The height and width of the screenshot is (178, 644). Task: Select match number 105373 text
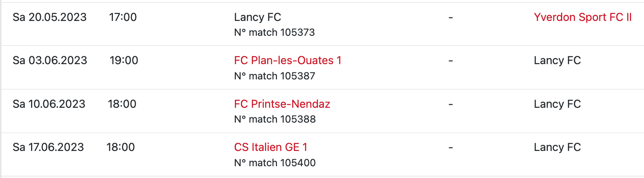click(x=274, y=32)
